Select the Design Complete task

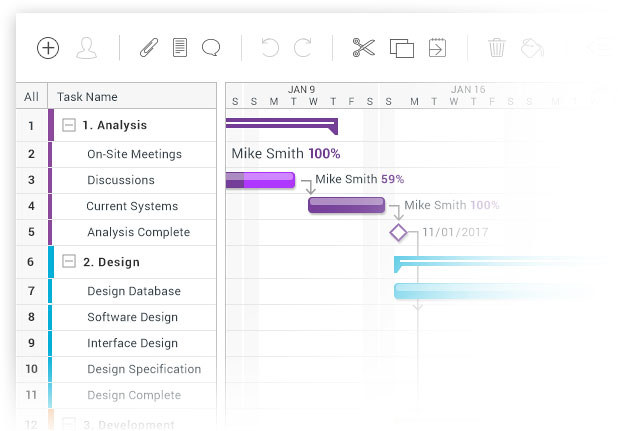coord(134,395)
